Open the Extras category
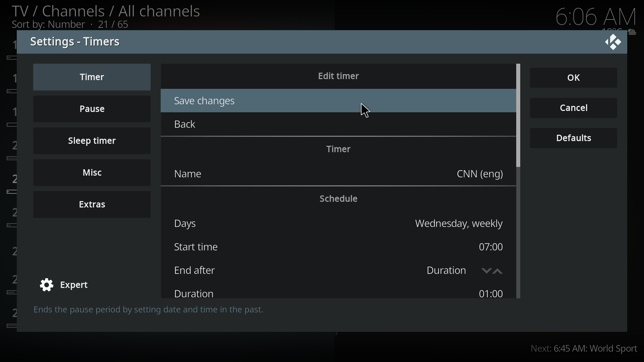644x362 pixels. click(92, 205)
